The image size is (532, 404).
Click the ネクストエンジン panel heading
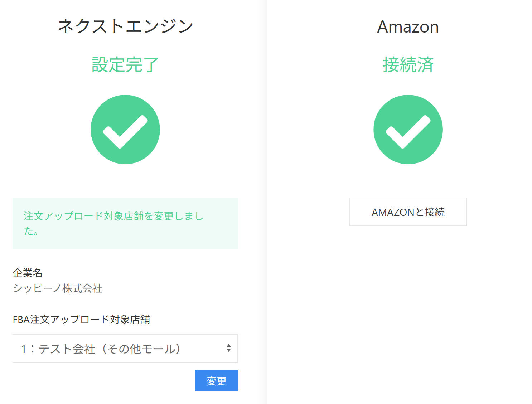click(x=125, y=26)
